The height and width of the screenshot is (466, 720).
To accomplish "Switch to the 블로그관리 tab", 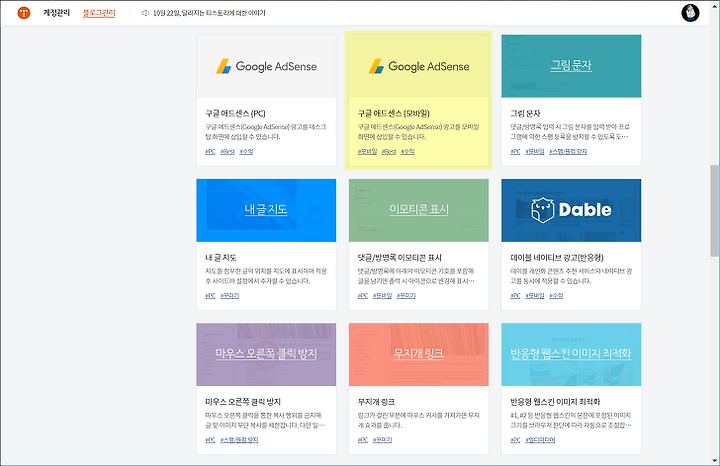I will pyautogui.click(x=99, y=13).
